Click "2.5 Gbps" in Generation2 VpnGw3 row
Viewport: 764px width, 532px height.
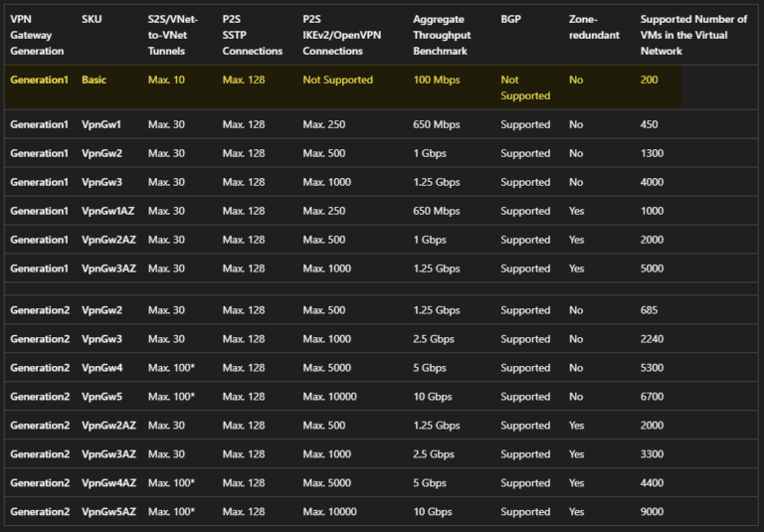tap(434, 339)
